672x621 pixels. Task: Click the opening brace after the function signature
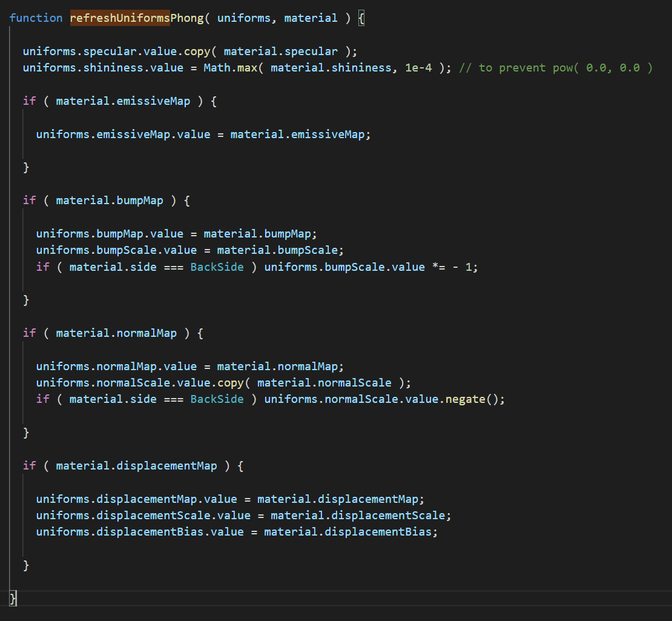(x=361, y=18)
